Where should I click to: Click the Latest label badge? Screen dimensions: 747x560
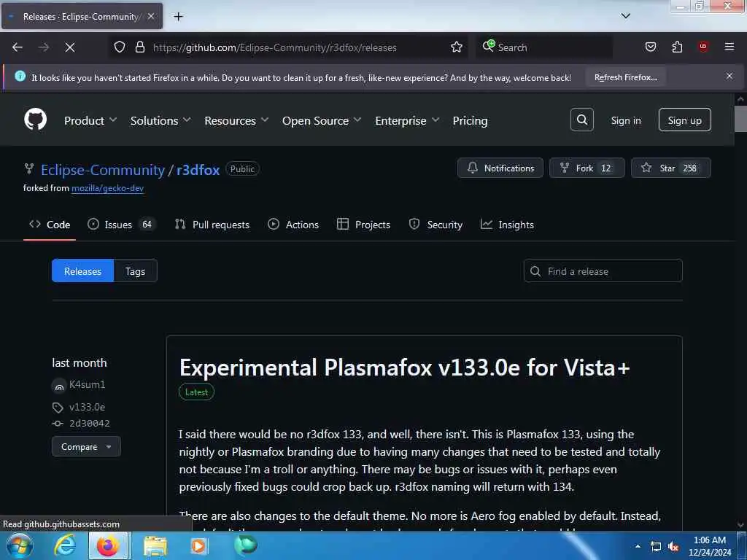196,392
